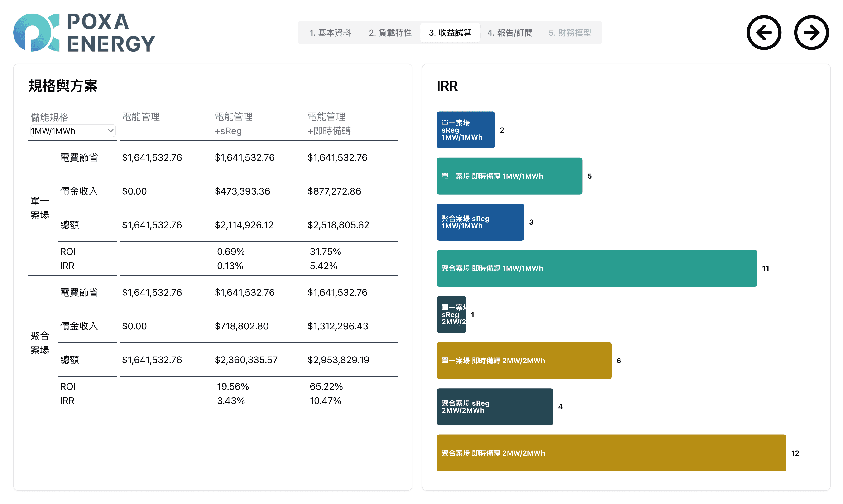
Task: Switch to the 1. 基本資料 tab
Action: (330, 33)
